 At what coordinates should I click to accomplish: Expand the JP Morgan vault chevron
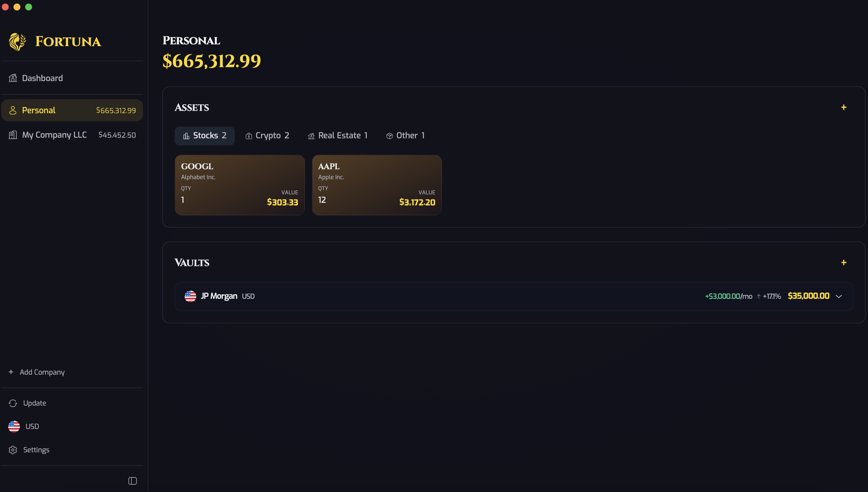[839, 296]
